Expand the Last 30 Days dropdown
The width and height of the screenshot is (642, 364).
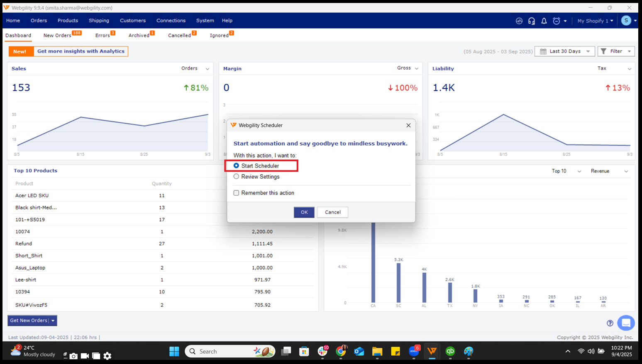point(564,51)
